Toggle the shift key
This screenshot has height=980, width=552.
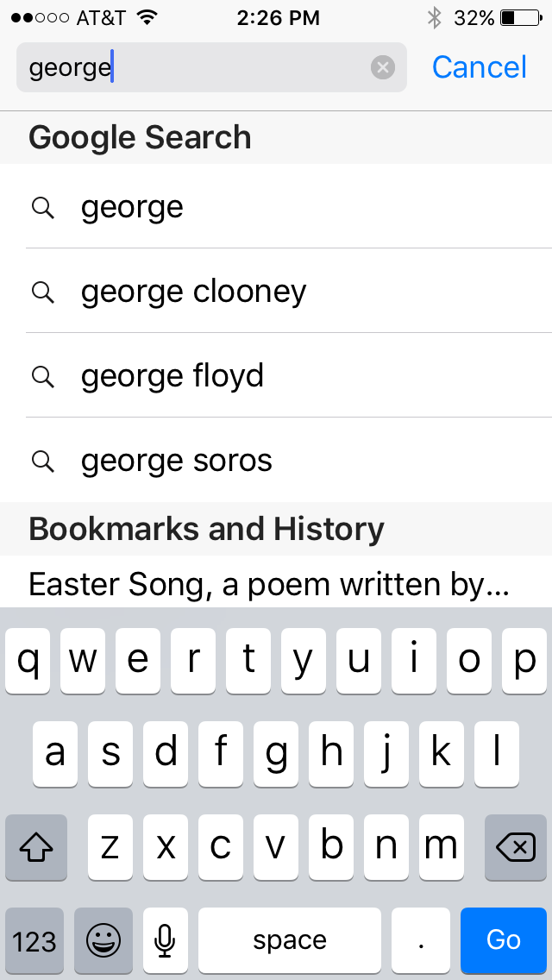point(36,848)
